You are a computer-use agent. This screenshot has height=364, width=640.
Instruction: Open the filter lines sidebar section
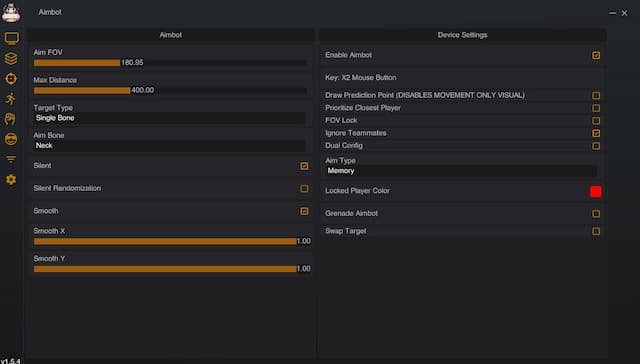coord(11,159)
